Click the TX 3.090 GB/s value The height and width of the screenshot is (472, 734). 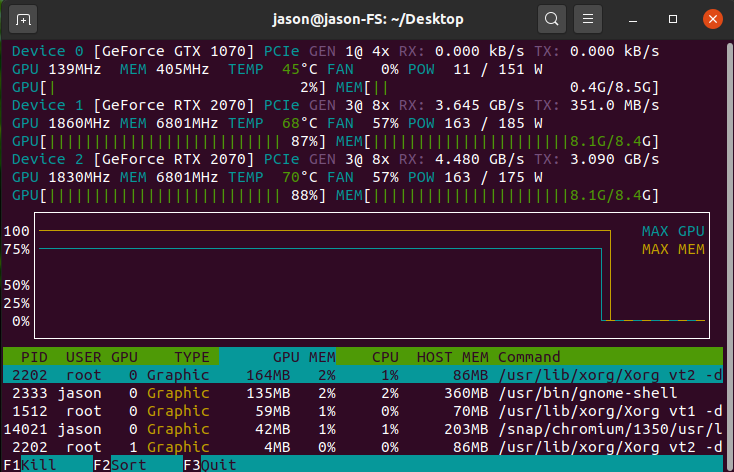point(615,159)
